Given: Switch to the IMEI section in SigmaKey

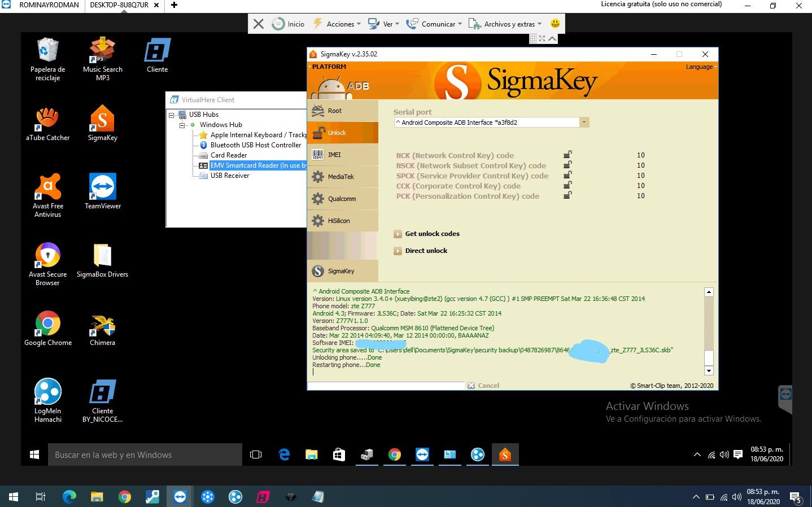Looking at the screenshot, I should click(343, 155).
